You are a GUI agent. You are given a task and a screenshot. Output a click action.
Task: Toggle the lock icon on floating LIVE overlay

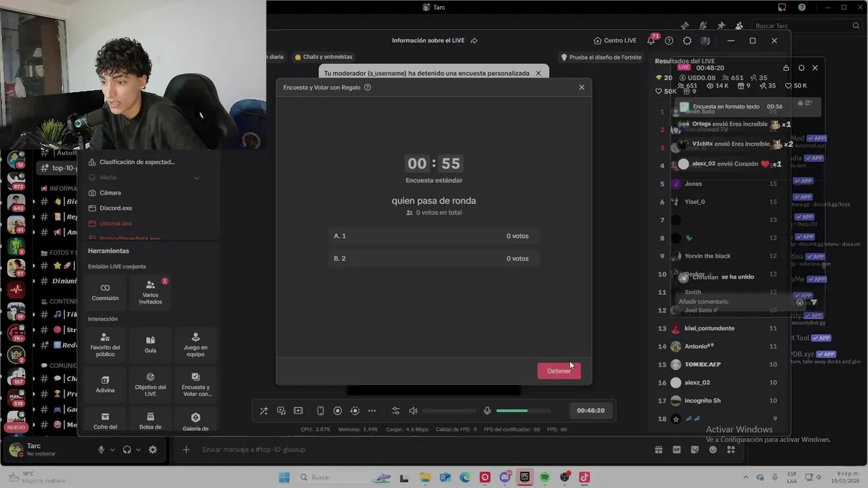coord(786,68)
